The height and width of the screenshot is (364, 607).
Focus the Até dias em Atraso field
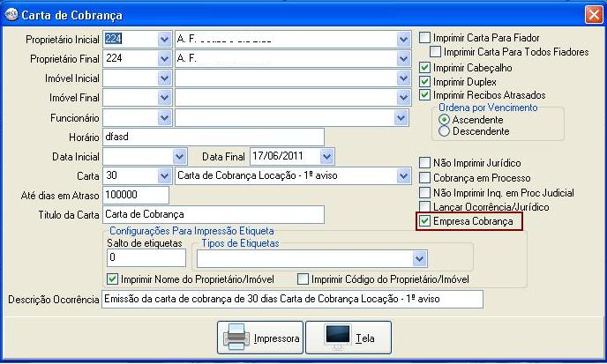[x=135, y=195]
